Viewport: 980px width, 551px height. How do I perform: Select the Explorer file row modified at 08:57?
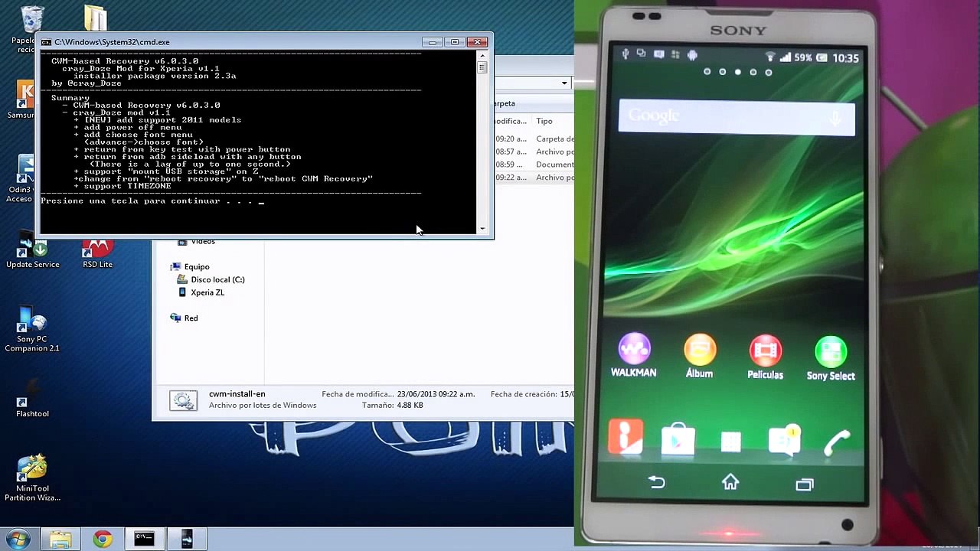[534, 152]
